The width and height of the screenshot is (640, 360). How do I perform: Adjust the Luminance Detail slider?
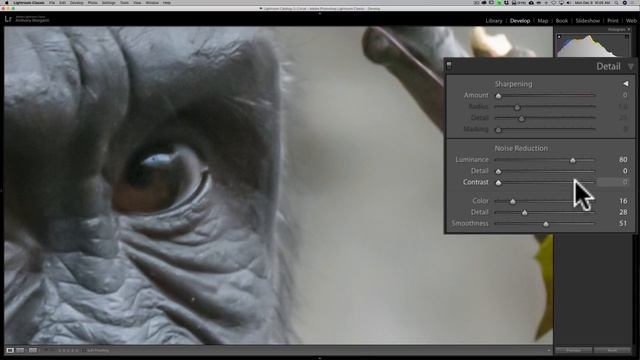(x=498, y=171)
